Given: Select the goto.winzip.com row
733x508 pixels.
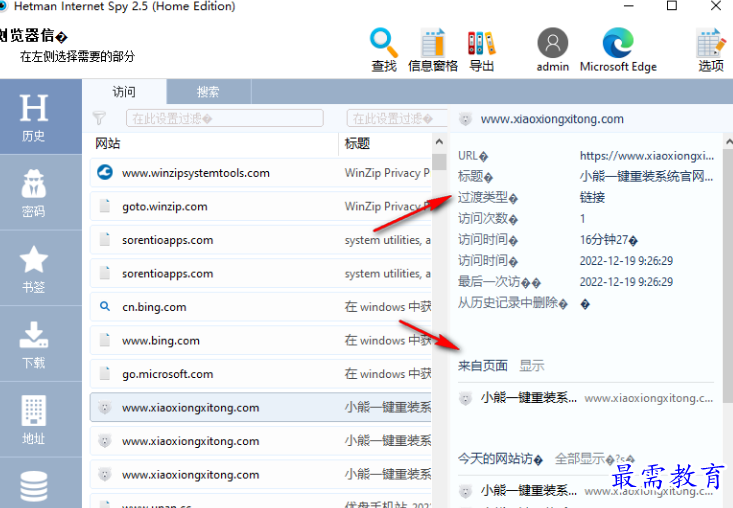Looking at the screenshot, I should (261, 207).
